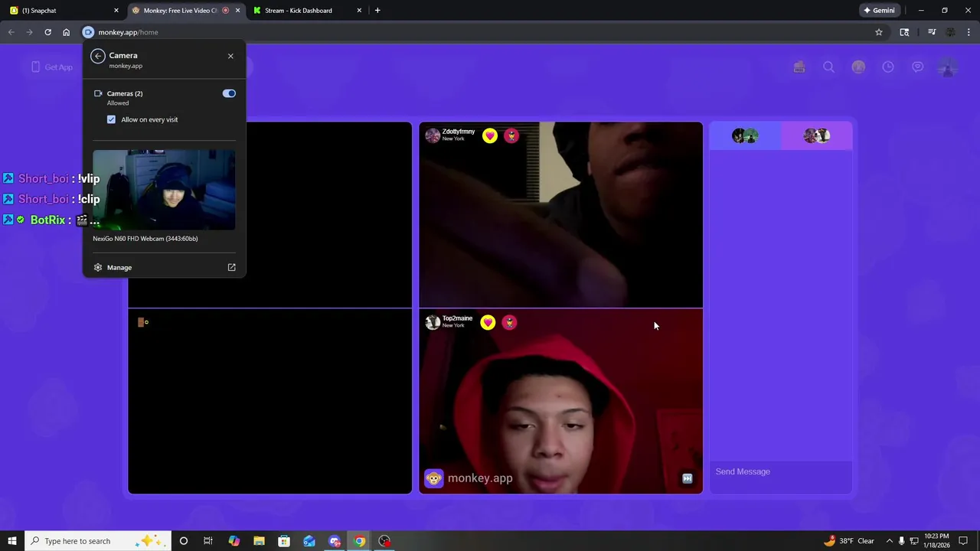Screen dimensions: 980x551
Task: Open Windows Start menu
Action: point(11,541)
